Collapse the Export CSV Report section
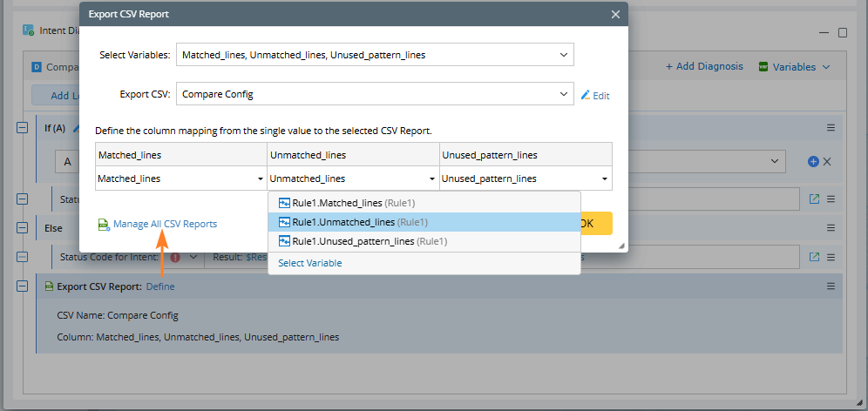 (x=23, y=286)
